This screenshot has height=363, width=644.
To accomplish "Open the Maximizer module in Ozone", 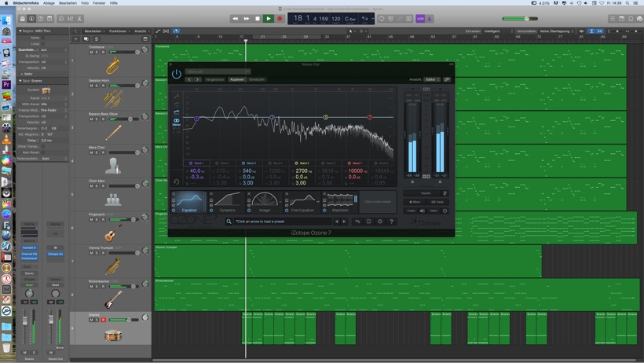I will tap(340, 202).
